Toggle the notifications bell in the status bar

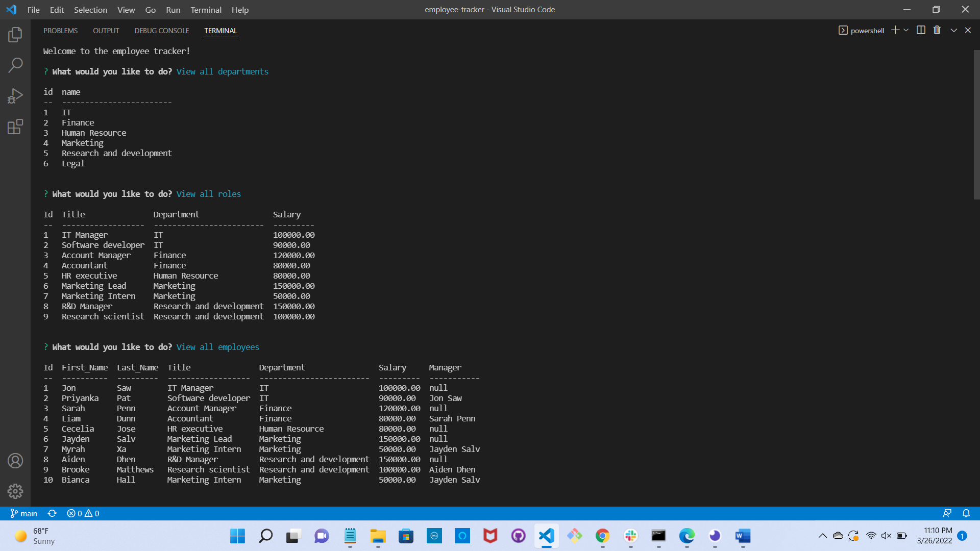(967, 513)
